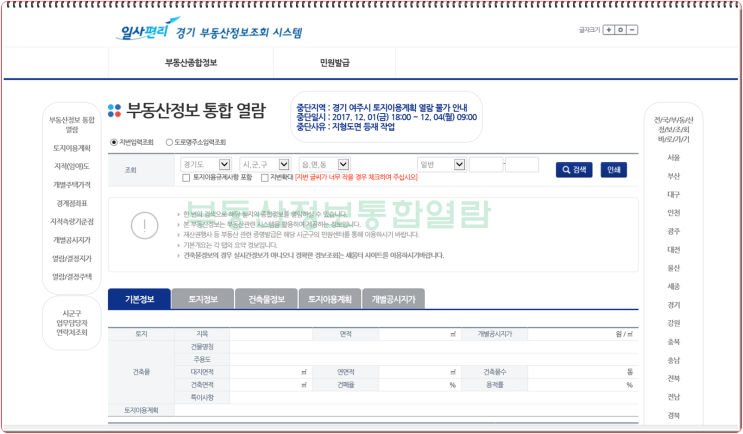Enable the 지번확대 checkbox
This screenshot has height=434, width=743.
(265, 178)
